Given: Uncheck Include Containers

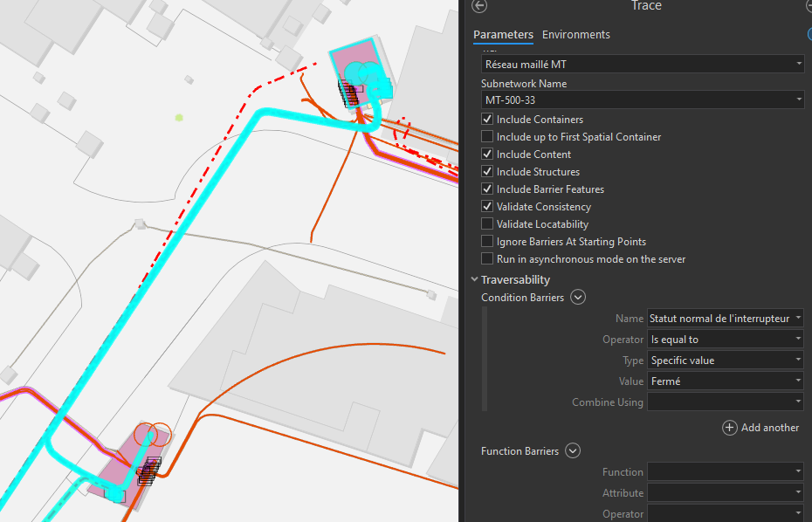Looking at the screenshot, I should point(486,119).
